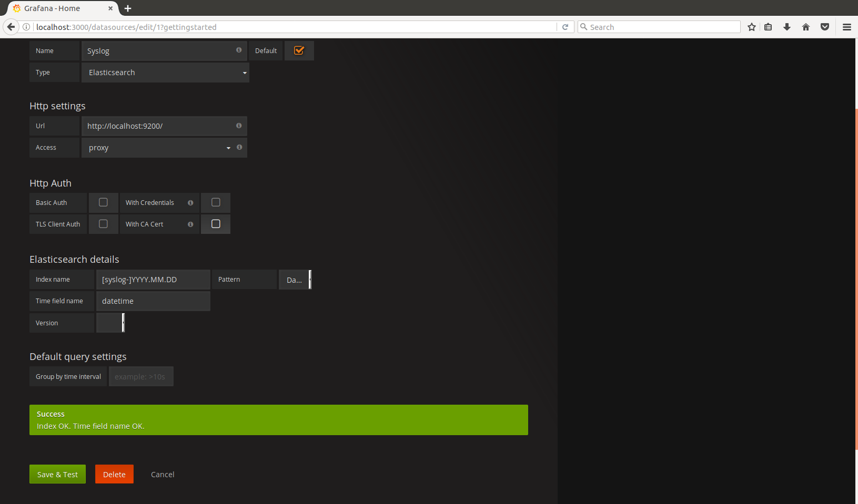Open the downloads arrow icon
858x504 pixels.
787,27
